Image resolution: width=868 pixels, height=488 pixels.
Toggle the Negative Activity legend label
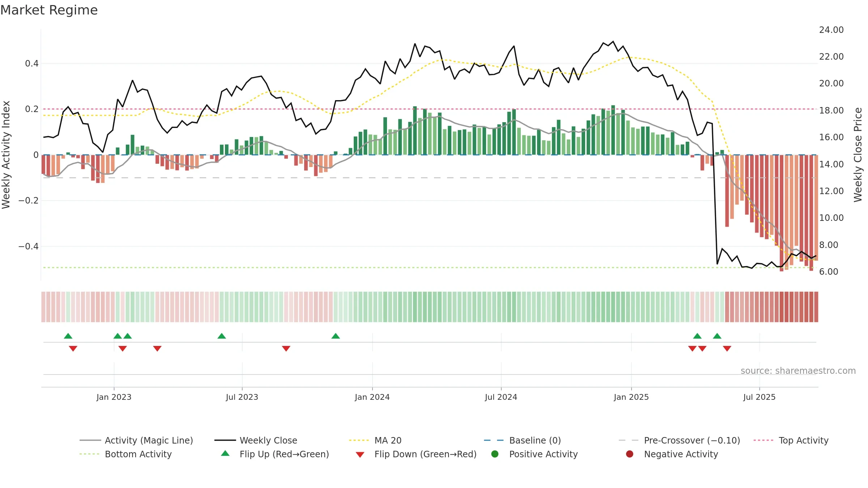(681, 454)
